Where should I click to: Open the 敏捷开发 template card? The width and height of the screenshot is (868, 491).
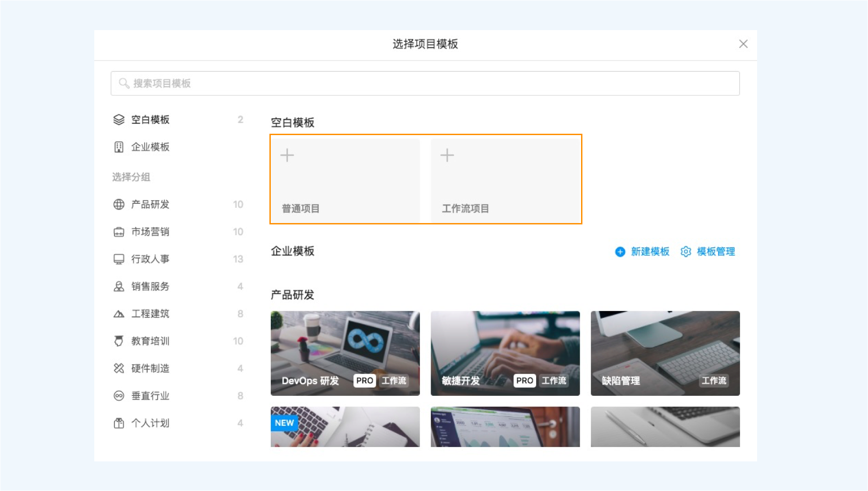click(505, 353)
